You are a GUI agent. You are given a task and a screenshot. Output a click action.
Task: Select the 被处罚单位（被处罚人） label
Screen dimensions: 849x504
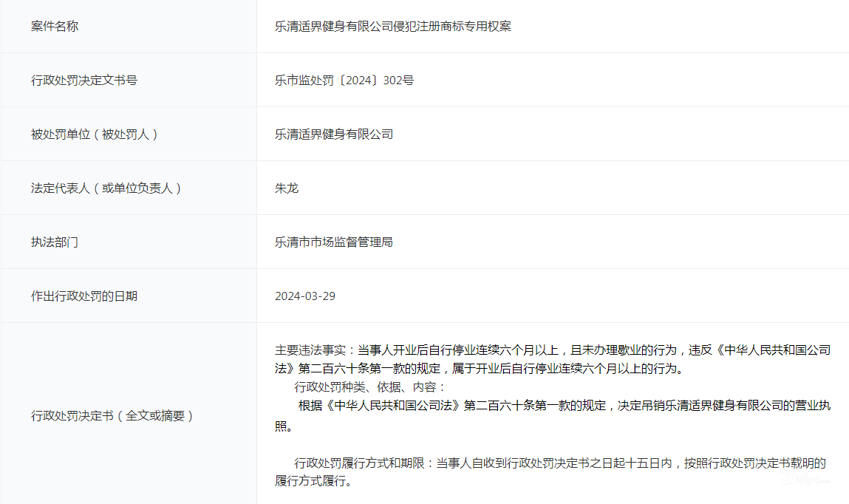[95, 134]
